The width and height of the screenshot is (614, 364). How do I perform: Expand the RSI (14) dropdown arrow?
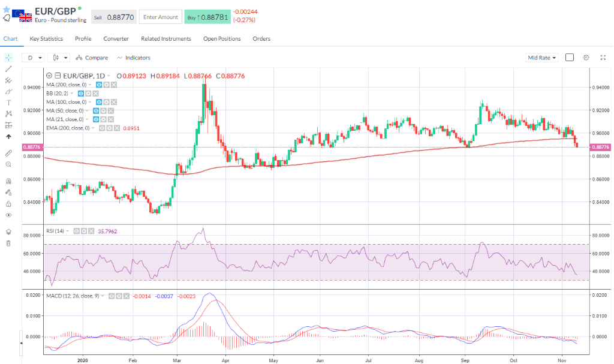[x=68, y=231]
